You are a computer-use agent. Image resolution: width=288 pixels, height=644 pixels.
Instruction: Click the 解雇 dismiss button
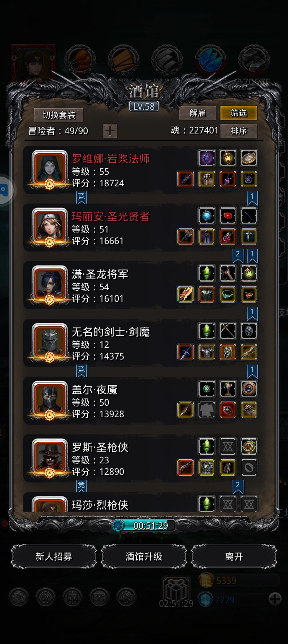[197, 113]
